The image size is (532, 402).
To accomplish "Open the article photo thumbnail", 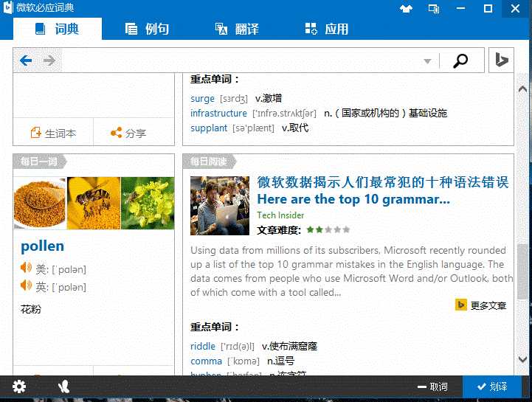I will point(220,206).
